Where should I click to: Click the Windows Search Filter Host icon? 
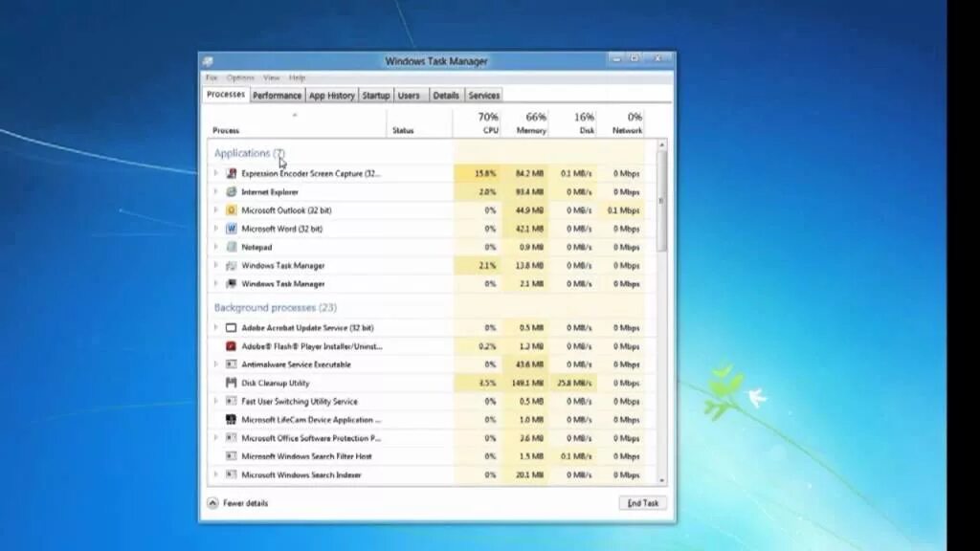pyautogui.click(x=232, y=456)
